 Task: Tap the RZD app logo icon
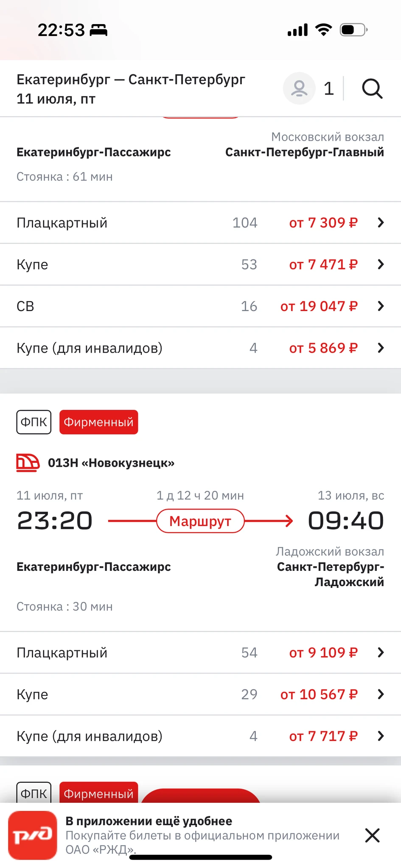[33, 835]
